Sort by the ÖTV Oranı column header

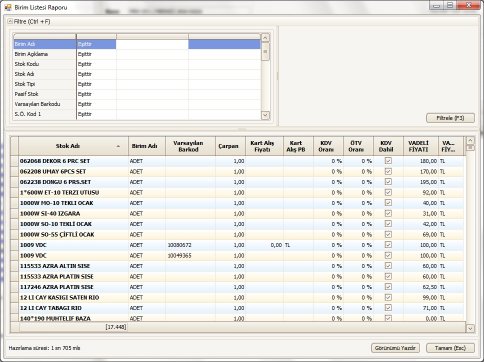pos(358,146)
